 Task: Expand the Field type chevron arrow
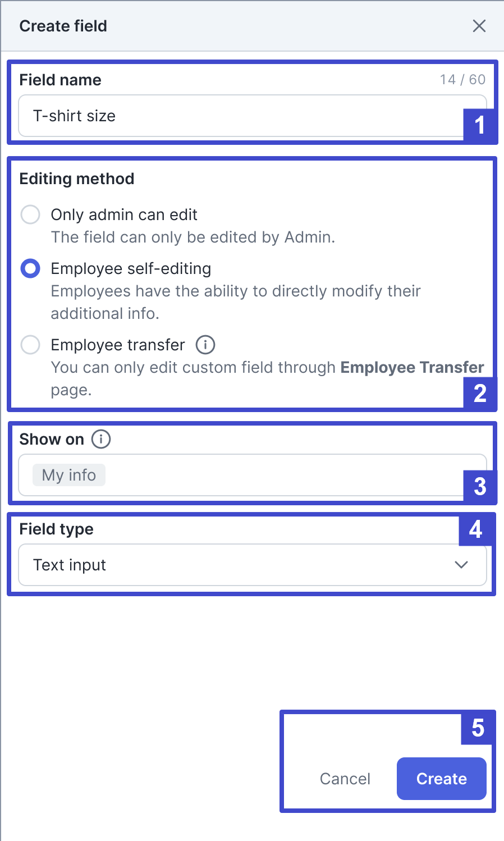point(461,565)
